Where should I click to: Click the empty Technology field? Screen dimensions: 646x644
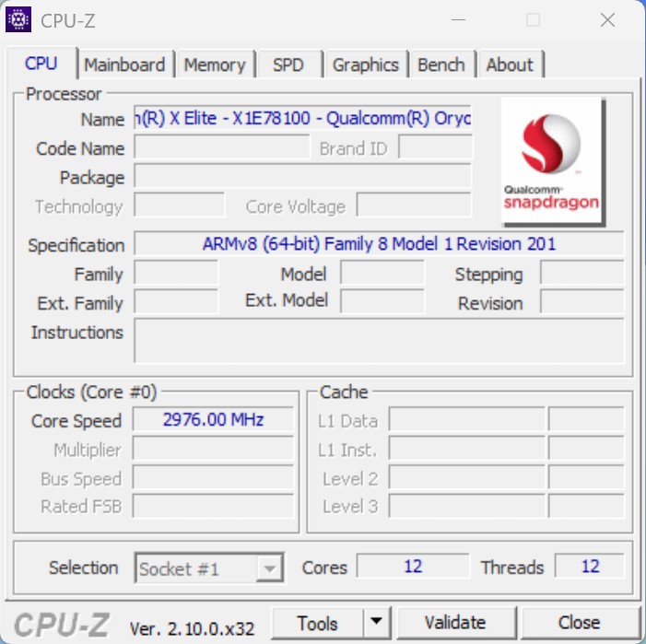[180, 205]
